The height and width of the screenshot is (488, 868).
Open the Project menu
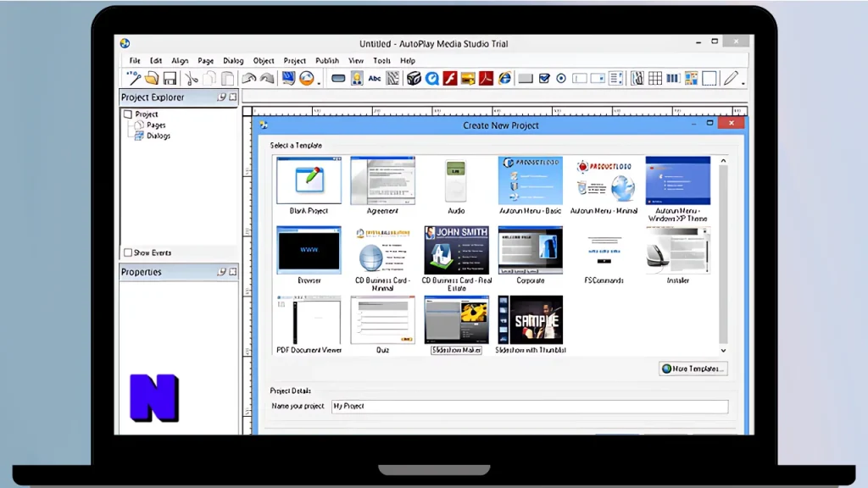294,60
